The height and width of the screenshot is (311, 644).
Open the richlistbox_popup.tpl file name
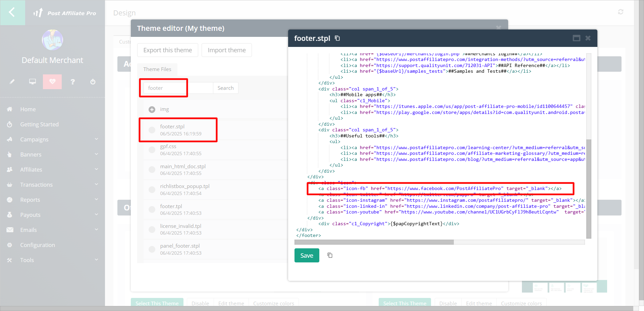185,186
